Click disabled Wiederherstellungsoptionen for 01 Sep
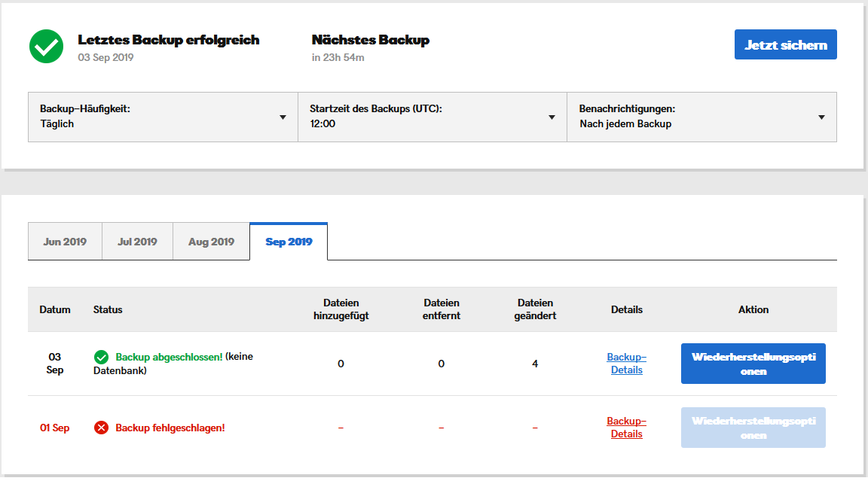This screenshot has width=868, height=481. (753, 428)
